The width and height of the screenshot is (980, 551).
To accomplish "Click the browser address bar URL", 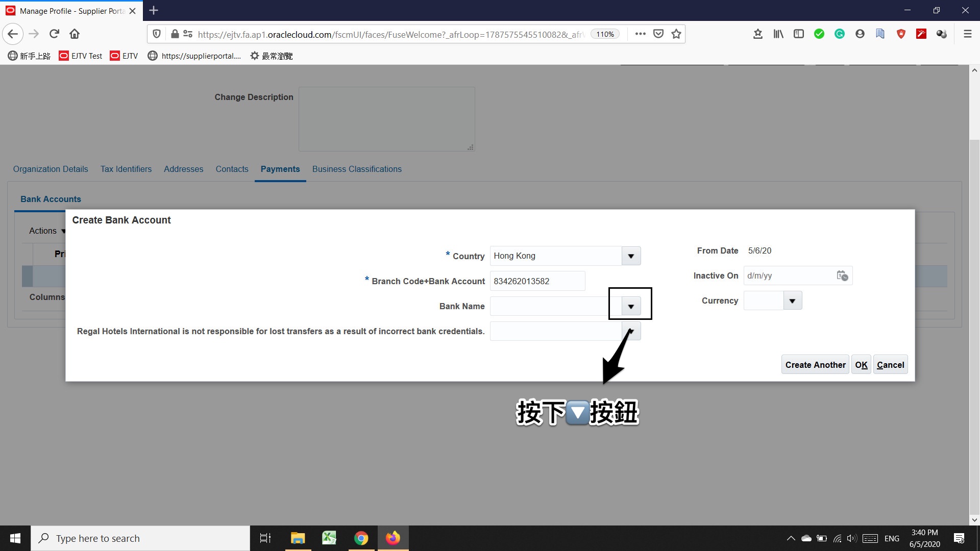I will tap(390, 34).
